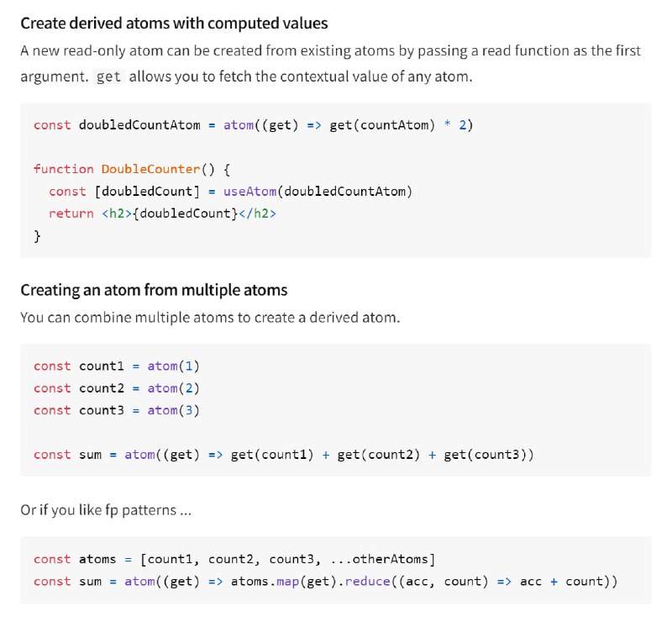
Task: Click the 'reduce' method in the last code line
Action: pyautogui.click(x=367, y=582)
